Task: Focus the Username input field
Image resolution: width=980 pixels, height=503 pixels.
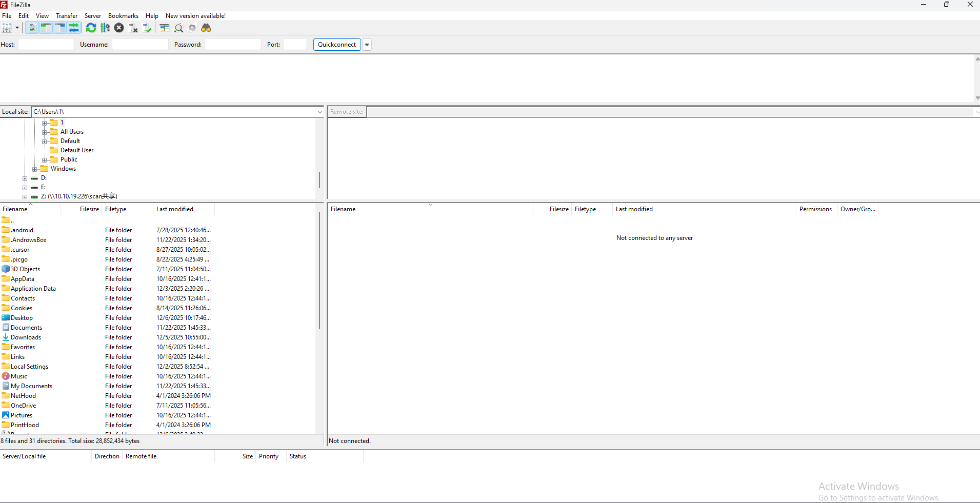Action: [140, 45]
